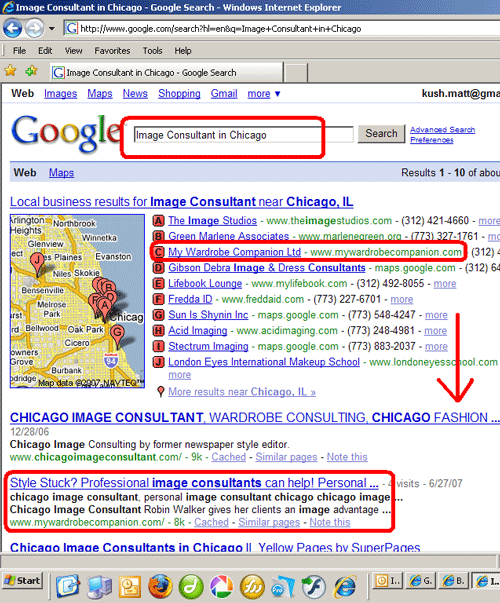Click the browser Forward arrow button
Viewport: 500px width, 603px height.
coord(35,28)
